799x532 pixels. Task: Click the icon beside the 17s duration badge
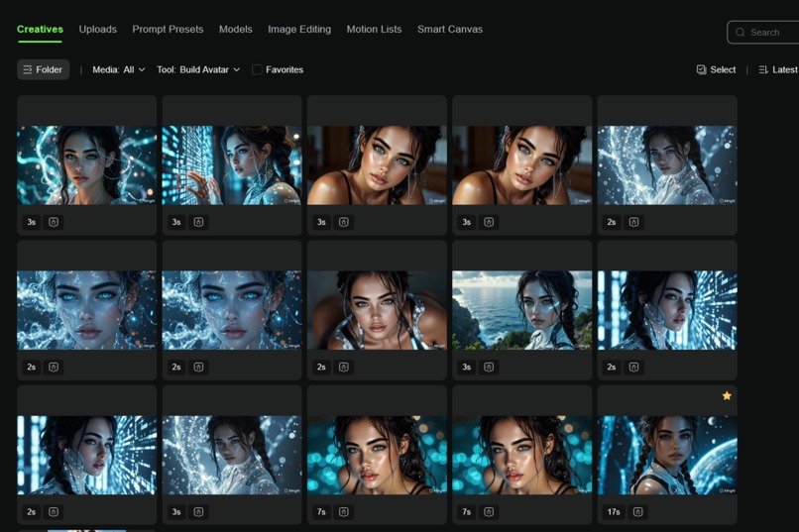(x=638, y=511)
